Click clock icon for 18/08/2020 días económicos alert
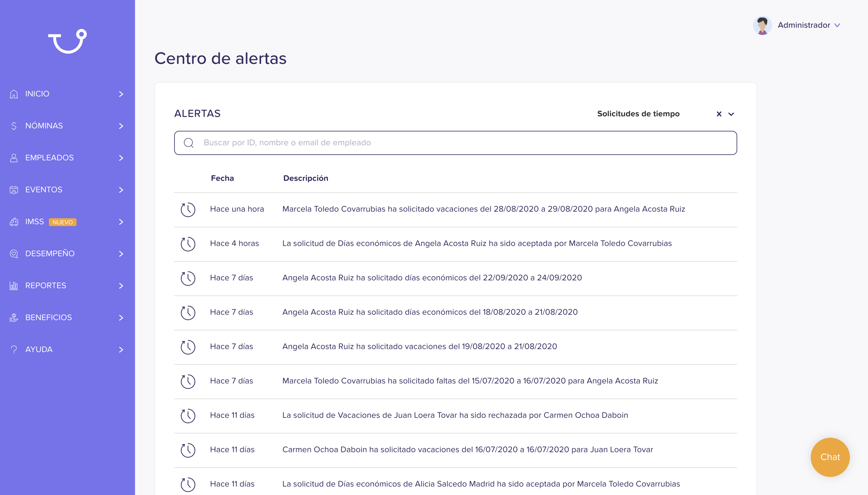868x495 pixels. coord(188,312)
